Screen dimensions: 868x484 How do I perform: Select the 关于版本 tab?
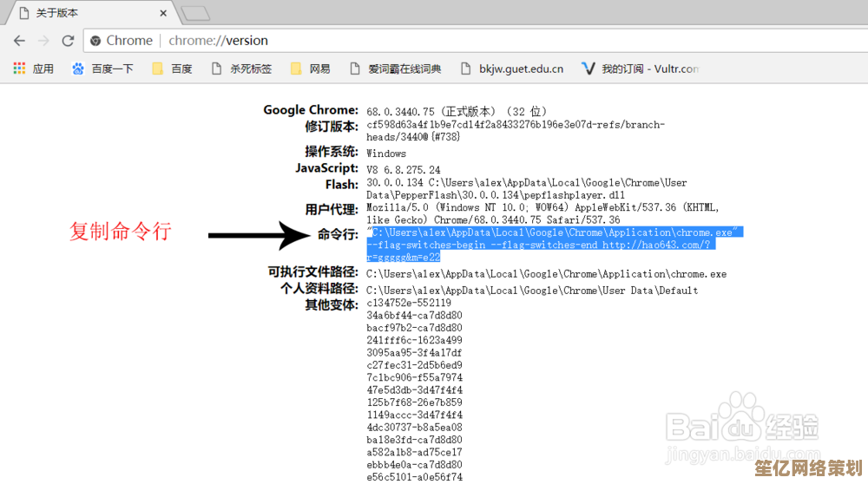(x=91, y=13)
